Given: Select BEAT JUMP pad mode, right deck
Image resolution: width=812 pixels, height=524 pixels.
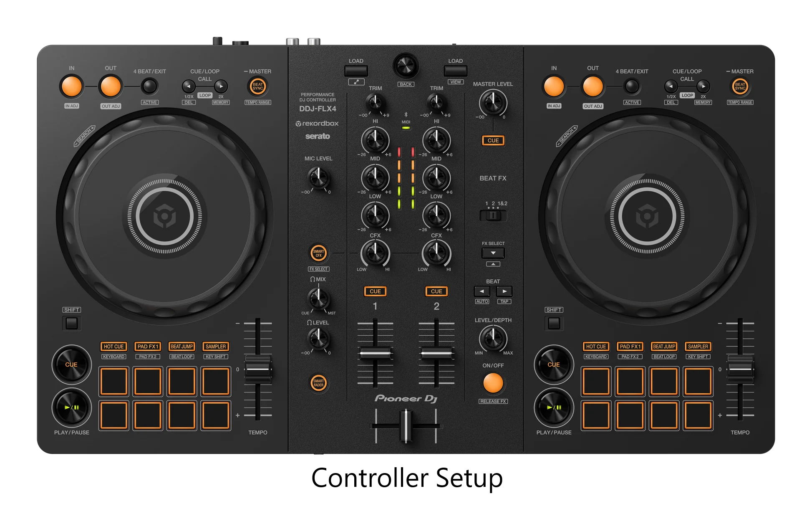Looking at the screenshot, I should pos(664,347).
